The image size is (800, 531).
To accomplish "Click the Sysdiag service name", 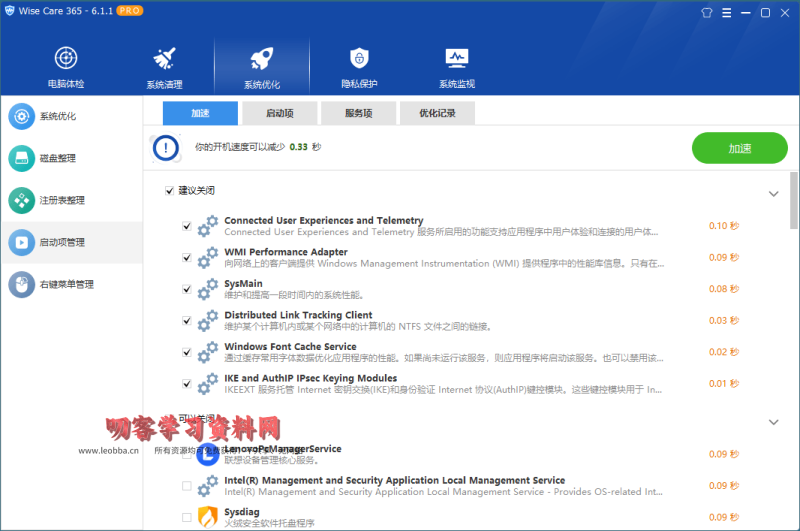I will pos(242,512).
